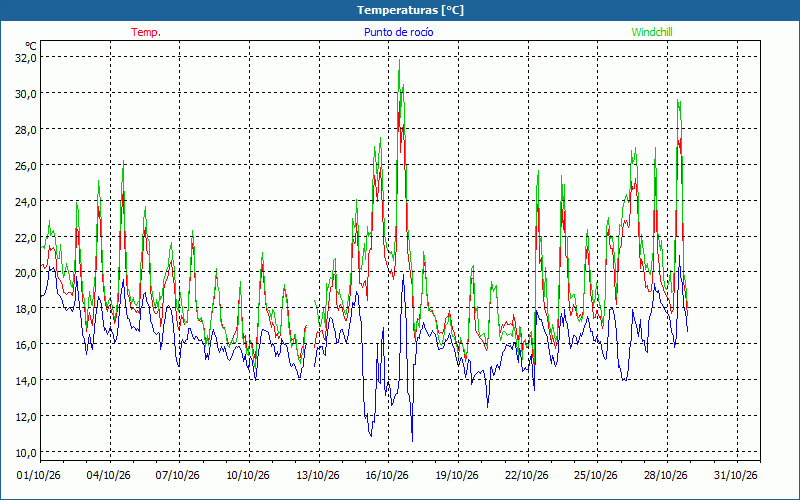800x500 pixels.
Task: Click the 31/10/26 date label
Action: point(736,475)
